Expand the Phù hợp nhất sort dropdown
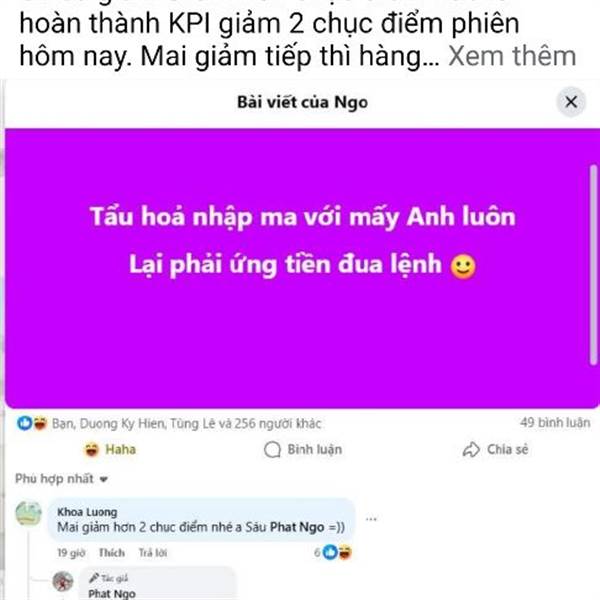 (x=62, y=479)
